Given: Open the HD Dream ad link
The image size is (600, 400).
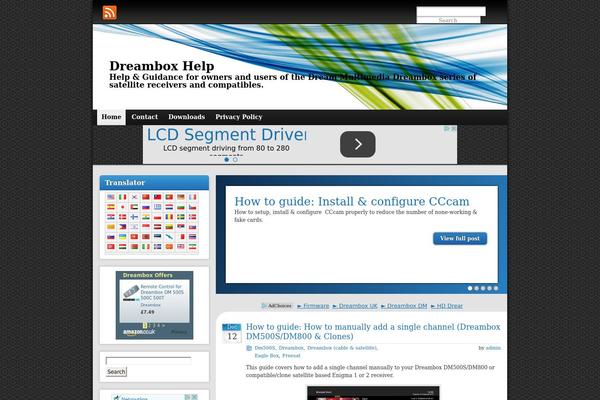Looking at the screenshot, I should coord(447,306).
